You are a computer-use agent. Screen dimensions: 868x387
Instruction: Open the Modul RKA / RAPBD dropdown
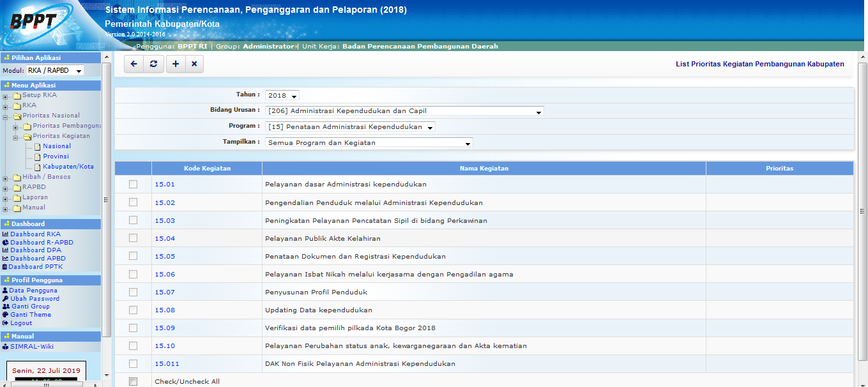coord(55,71)
